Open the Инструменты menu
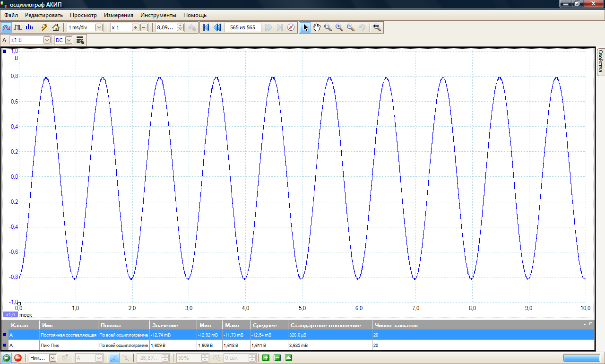605x364 pixels. coord(158,15)
